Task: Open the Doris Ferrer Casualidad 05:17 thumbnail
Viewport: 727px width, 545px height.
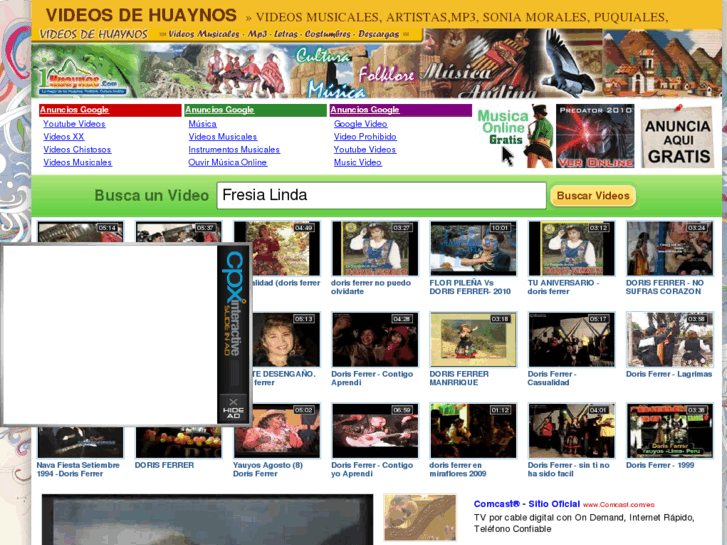Action: (571, 340)
